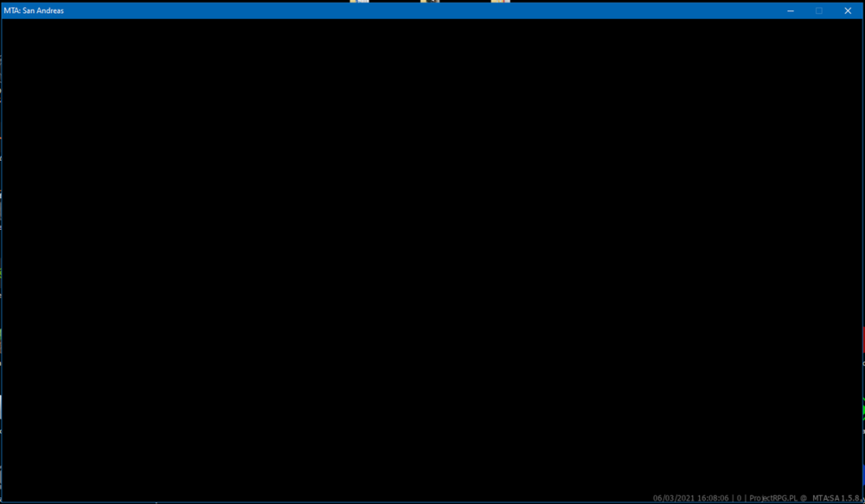
Task: Click the 0 counter in the status line
Action: tap(740, 498)
